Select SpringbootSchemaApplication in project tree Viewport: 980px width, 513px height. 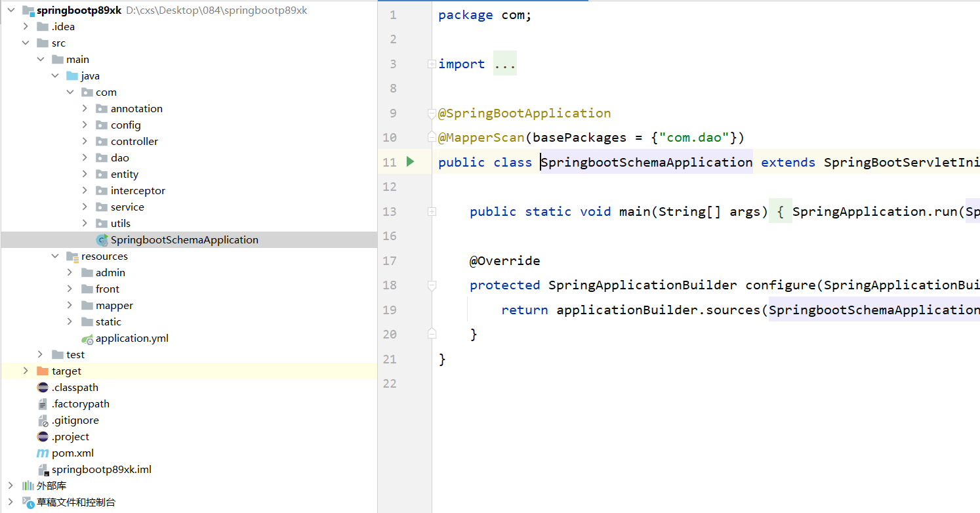tap(189, 240)
